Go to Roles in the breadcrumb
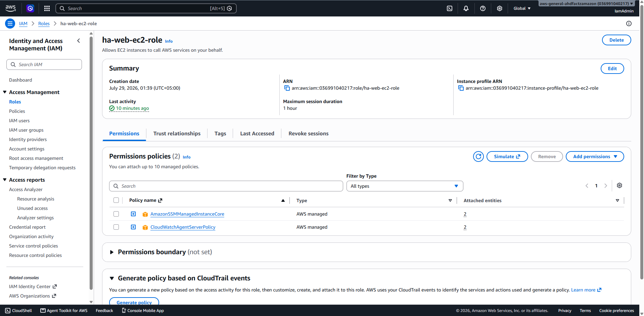Image resolution: width=644 pixels, height=316 pixels. pyautogui.click(x=44, y=24)
